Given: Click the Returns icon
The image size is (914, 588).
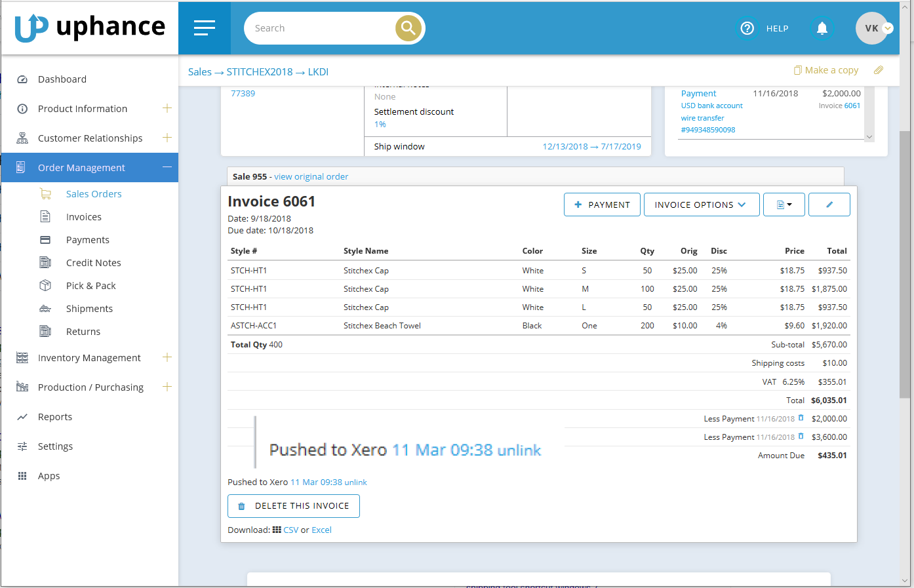Looking at the screenshot, I should 45,331.
